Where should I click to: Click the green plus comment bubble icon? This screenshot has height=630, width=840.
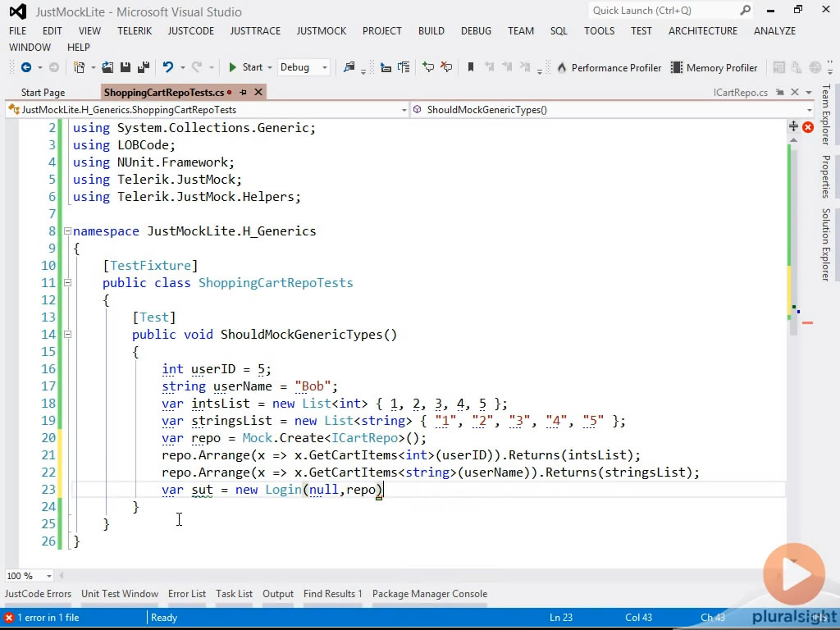pyautogui.click(x=428, y=67)
